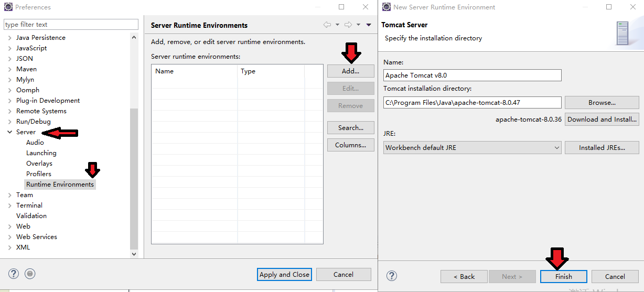Image resolution: width=644 pixels, height=292 pixels.
Task: Click the Name column header
Action: pos(195,71)
